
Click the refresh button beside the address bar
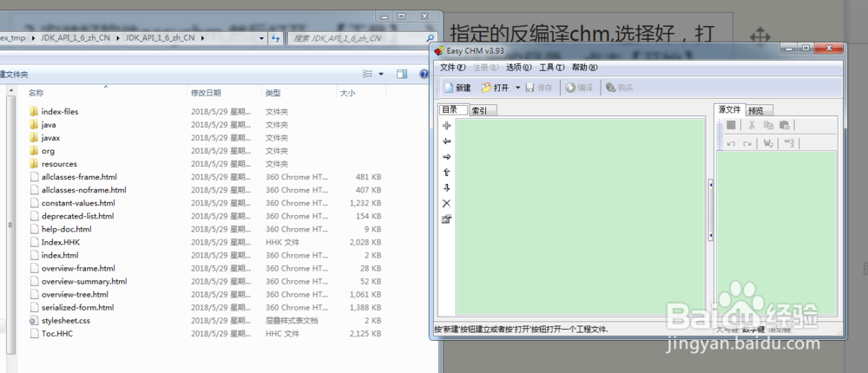tap(276, 38)
